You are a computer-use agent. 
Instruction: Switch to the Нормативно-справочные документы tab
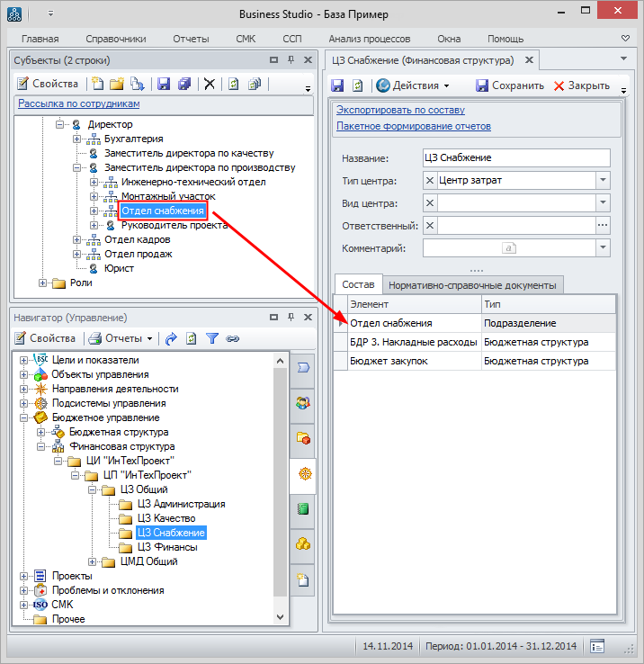coord(472,285)
